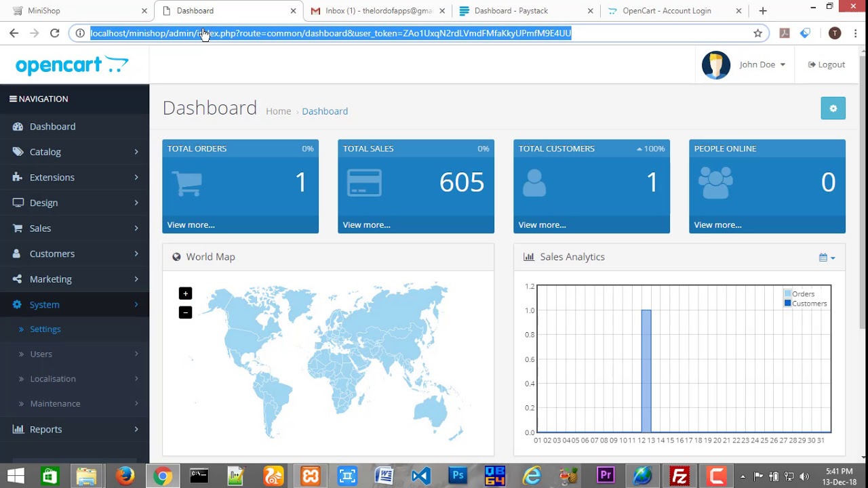Open Settings under System menu
Screen dimensions: 868x488
tap(45, 329)
